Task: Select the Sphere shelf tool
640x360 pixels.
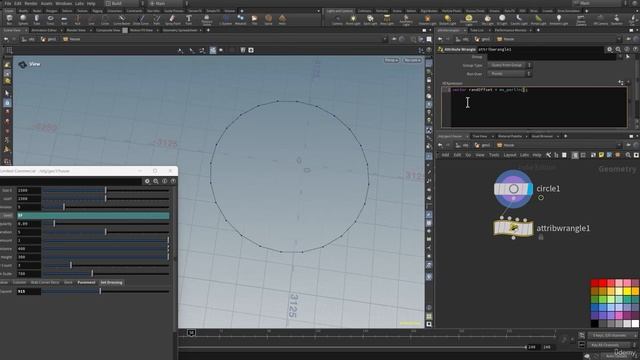Action: coord(23,19)
